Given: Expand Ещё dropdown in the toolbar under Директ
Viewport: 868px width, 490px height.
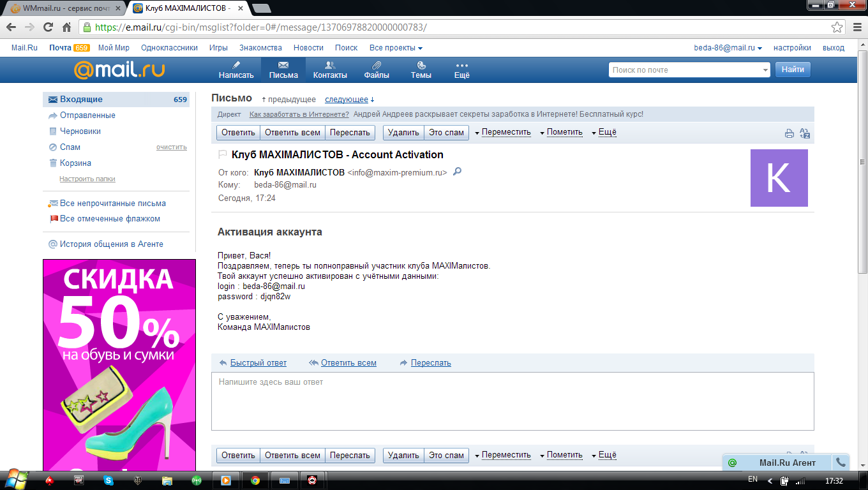Looking at the screenshot, I should pos(604,133).
